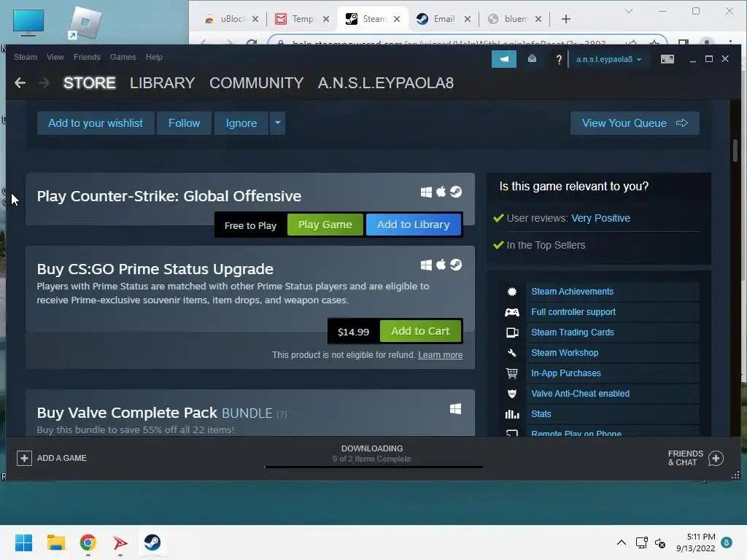Click Add to your wishlist
Viewport: 747px width, 560px height.
coord(96,122)
